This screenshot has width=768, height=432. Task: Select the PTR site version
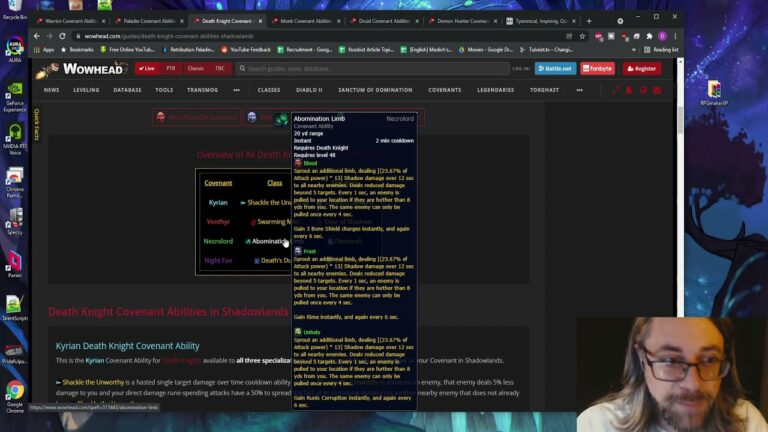(170, 69)
